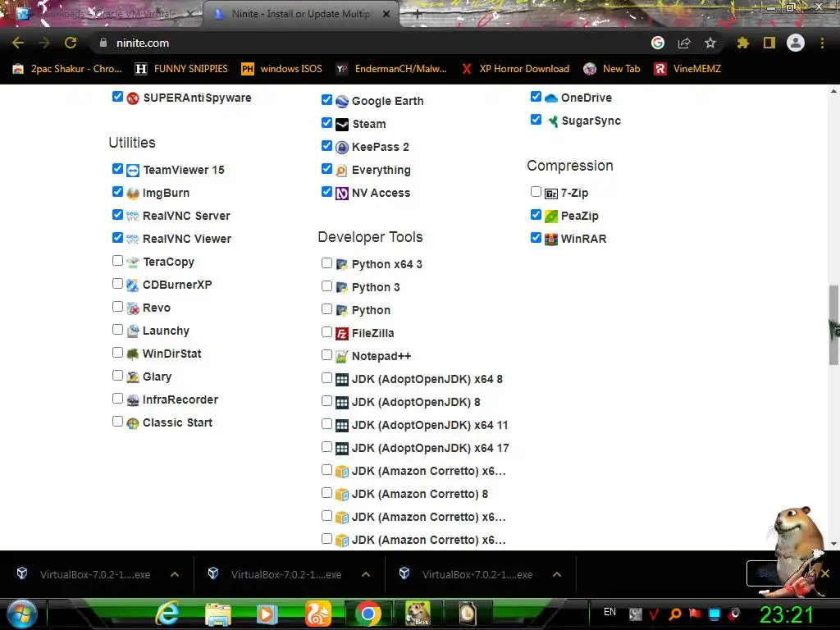The width and height of the screenshot is (840, 630).
Task: Click the page vertical scrollbar thumb
Action: pyautogui.click(x=833, y=325)
